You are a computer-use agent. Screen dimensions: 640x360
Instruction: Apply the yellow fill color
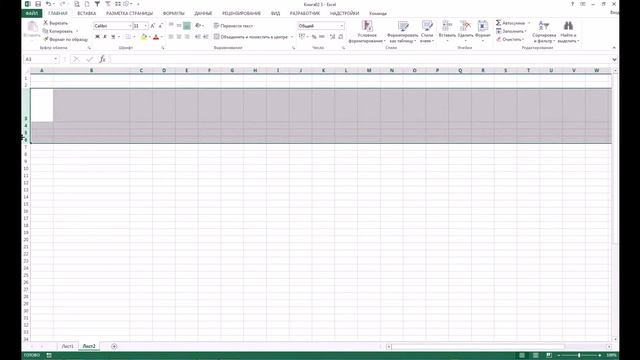(x=144, y=37)
